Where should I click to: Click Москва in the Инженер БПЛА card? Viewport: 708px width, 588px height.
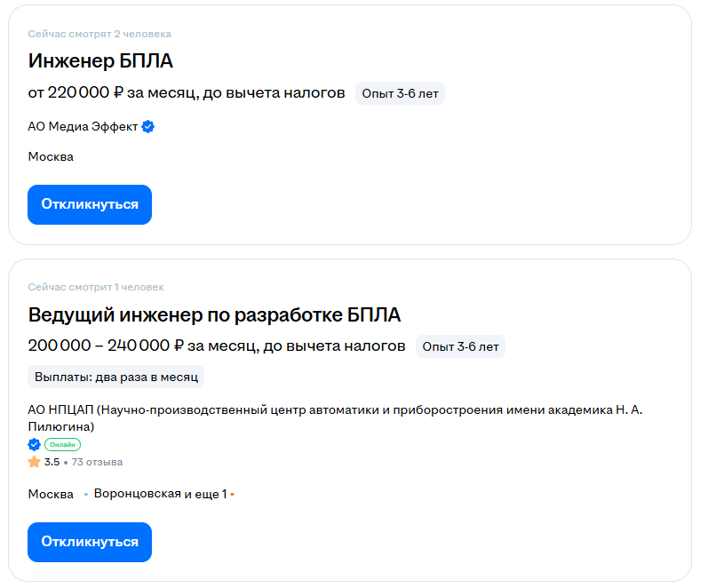(51, 157)
